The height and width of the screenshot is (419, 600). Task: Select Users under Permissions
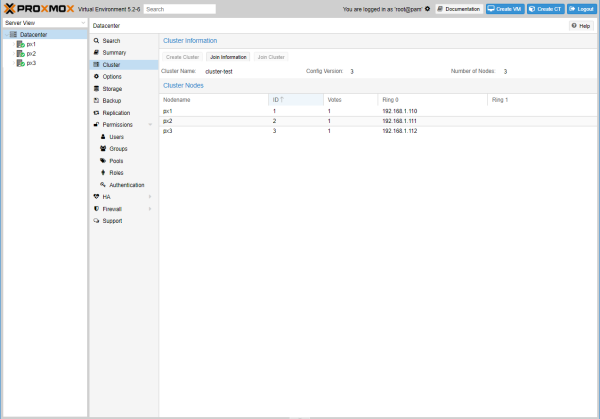117,136
